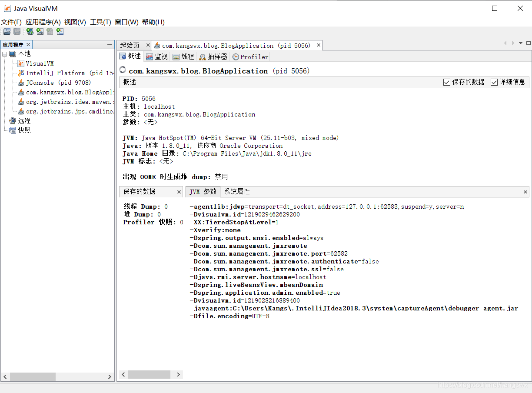The image size is (532, 393).
Task: Click left arrow of overview pane scrollbar
Action: click(x=123, y=374)
